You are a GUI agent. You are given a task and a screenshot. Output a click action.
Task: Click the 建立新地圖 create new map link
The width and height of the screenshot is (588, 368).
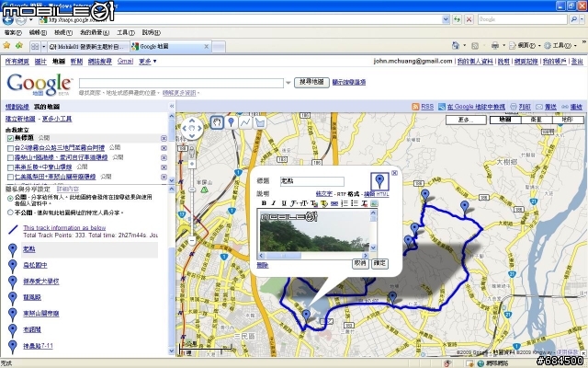[20, 119]
